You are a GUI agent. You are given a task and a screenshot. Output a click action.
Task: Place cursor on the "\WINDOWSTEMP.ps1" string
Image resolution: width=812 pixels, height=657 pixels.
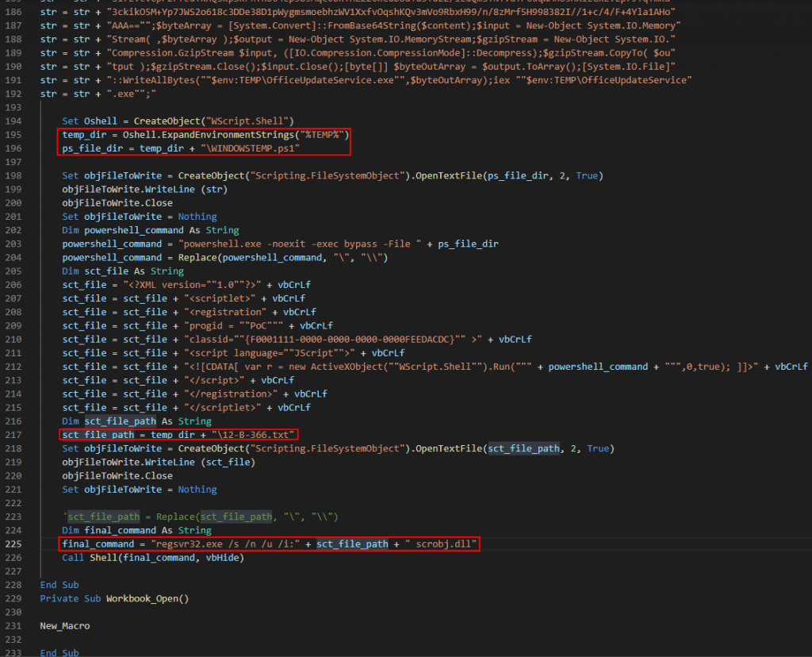[250, 148]
